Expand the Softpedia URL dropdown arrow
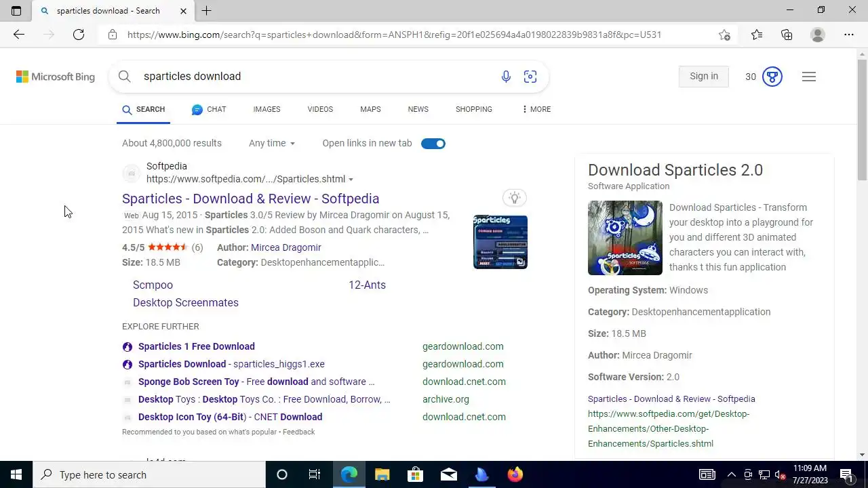868x488 pixels. click(351, 180)
